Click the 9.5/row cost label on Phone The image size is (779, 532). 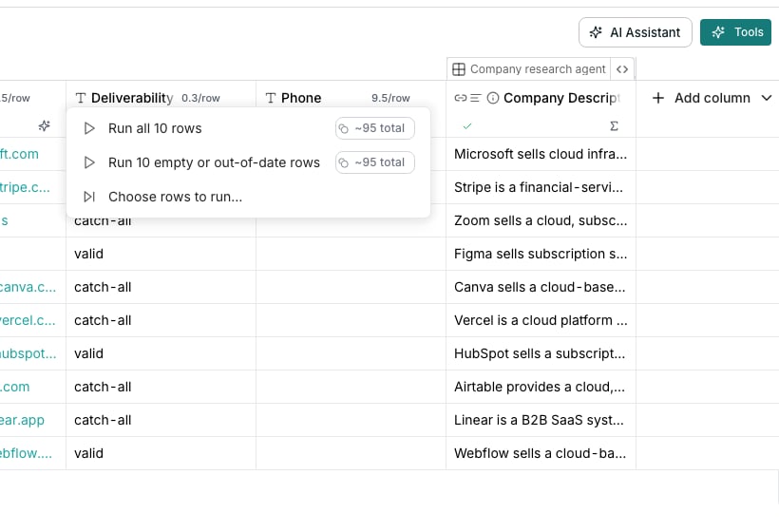click(390, 98)
